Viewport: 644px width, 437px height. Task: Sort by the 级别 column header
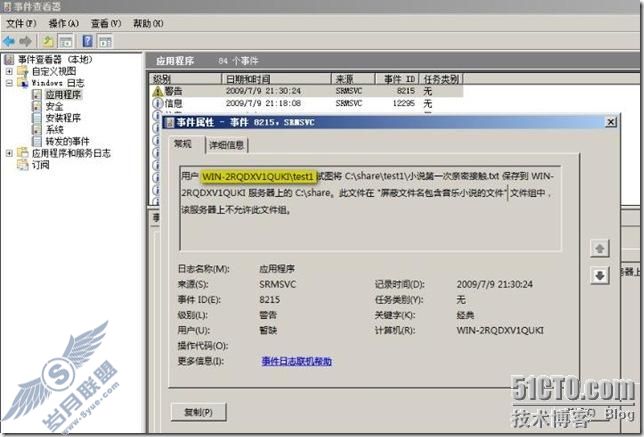coord(186,79)
